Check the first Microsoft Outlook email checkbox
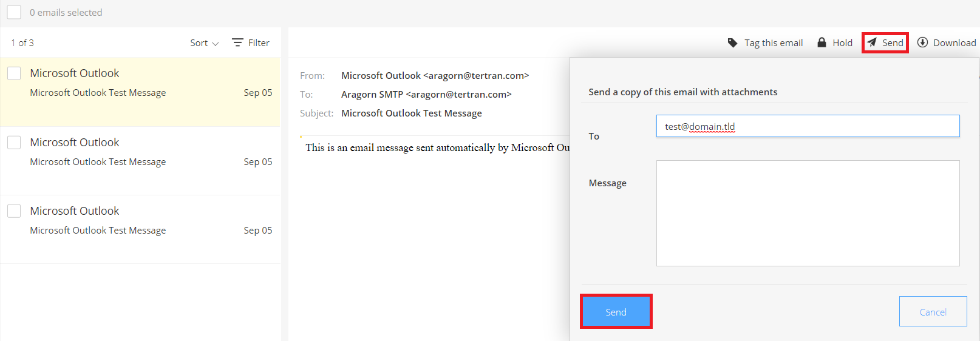Image resolution: width=980 pixels, height=341 pixels. (x=14, y=73)
